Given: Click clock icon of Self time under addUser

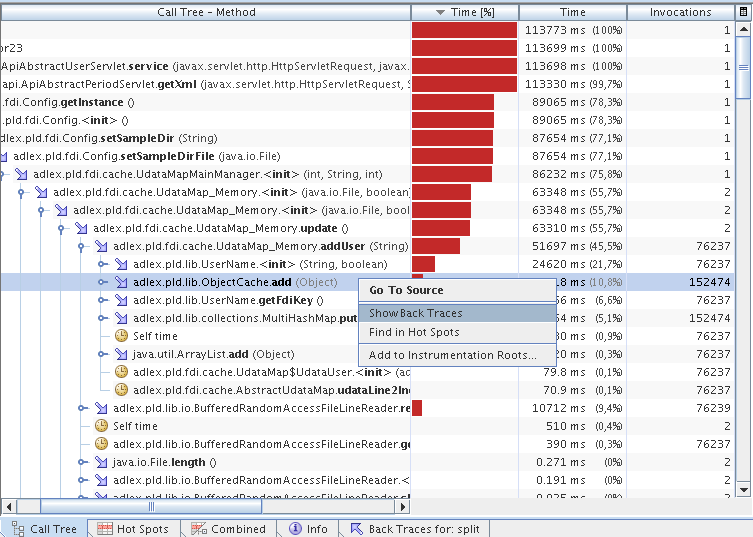Looking at the screenshot, I should (x=121, y=336).
